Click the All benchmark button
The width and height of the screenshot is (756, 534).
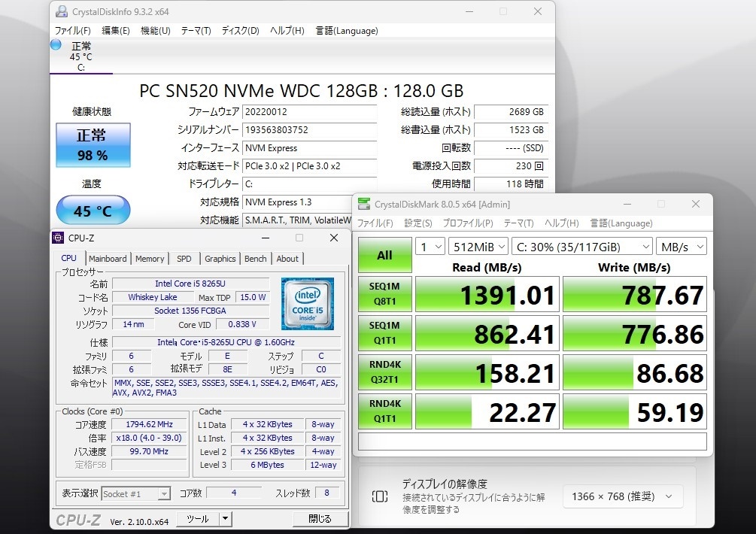(384, 255)
